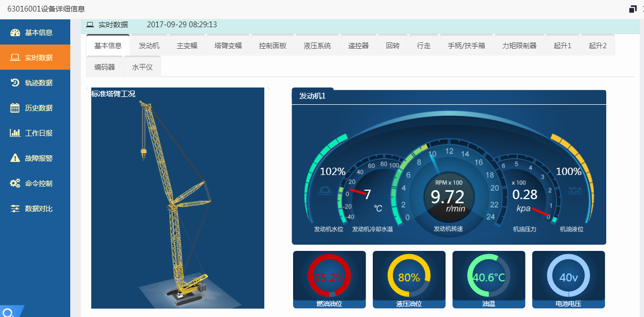This screenshot has height=317, width=644.
Task: Open the 液压系统 tab
Action: (317, 46)
